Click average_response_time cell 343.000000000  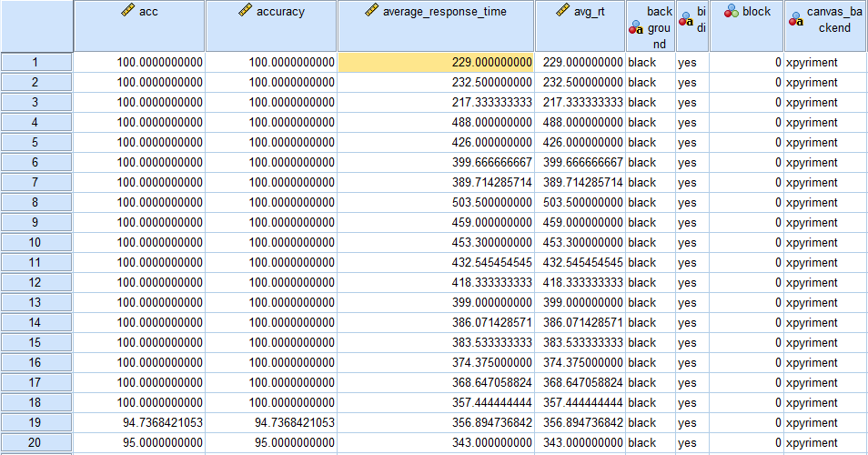pyautogui.click(x=436, y=442)
